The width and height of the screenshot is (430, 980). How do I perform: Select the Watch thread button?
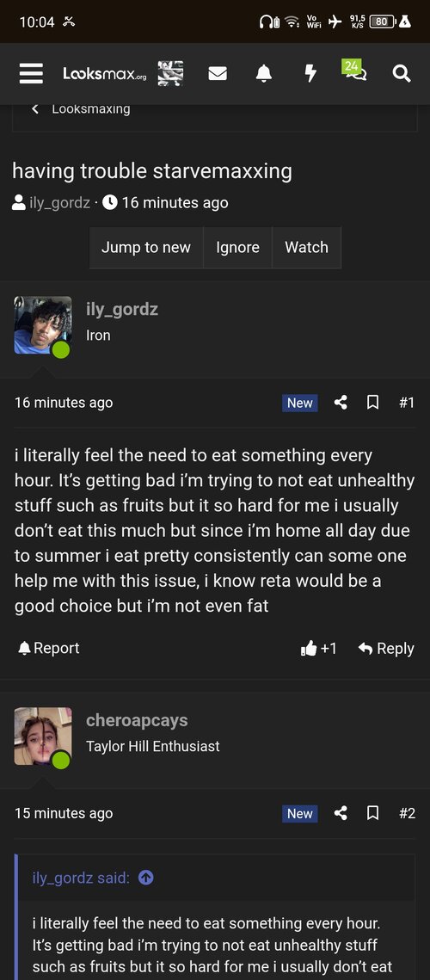306,248
